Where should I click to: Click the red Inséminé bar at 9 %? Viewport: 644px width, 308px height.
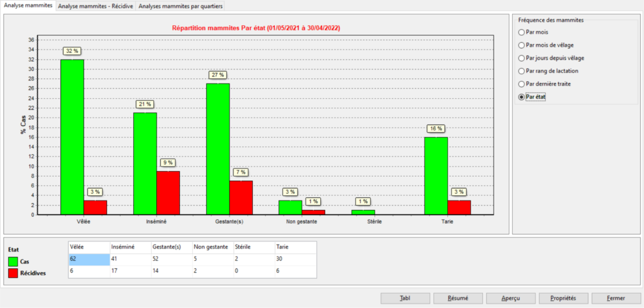[x=168, y=193]
